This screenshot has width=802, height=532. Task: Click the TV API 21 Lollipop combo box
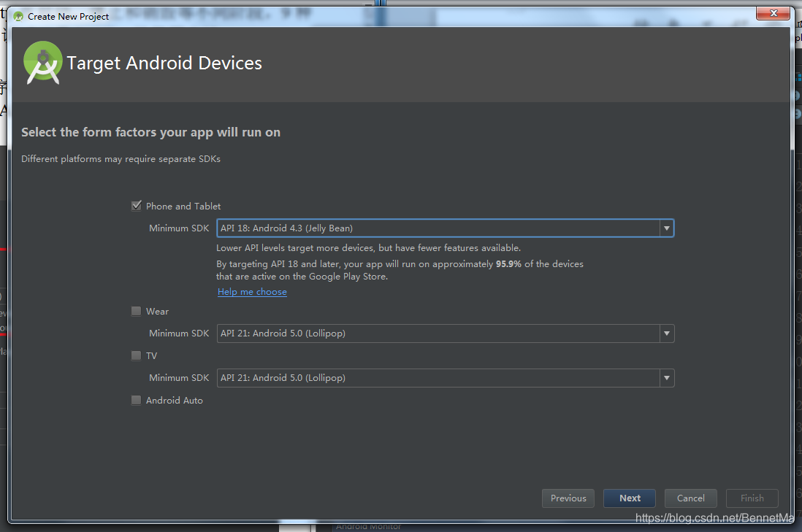445,378
